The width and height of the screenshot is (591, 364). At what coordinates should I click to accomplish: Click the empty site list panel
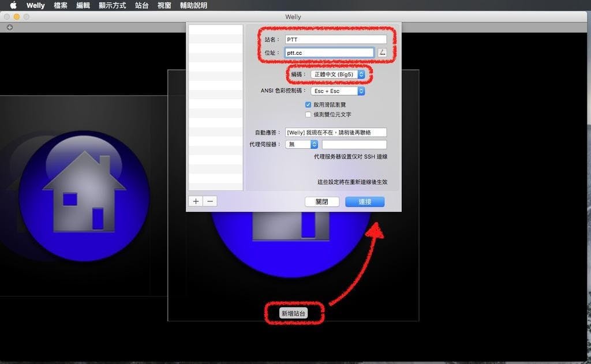tap(216, 107)
